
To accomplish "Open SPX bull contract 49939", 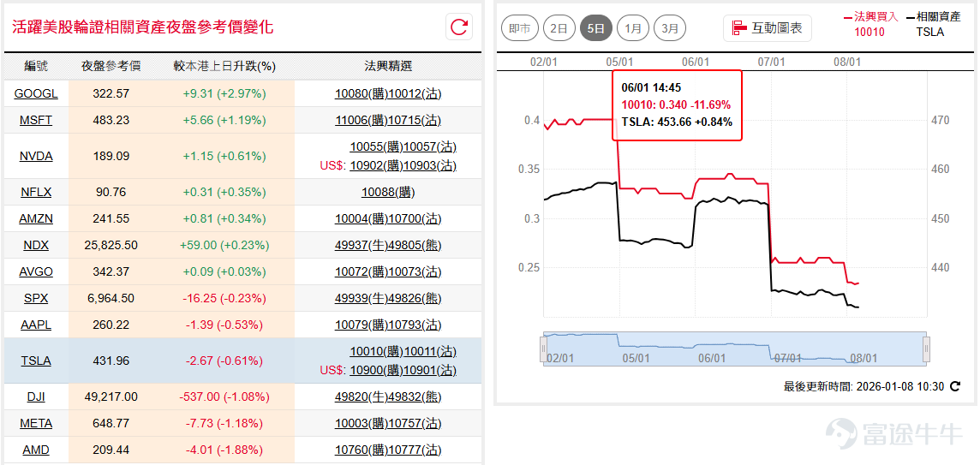I will (x=361, y=298).
